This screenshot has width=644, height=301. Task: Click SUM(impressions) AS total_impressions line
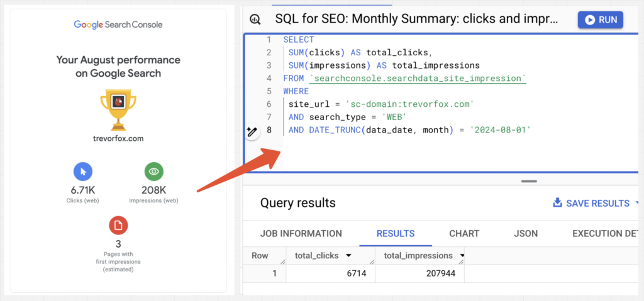point(384,66)
